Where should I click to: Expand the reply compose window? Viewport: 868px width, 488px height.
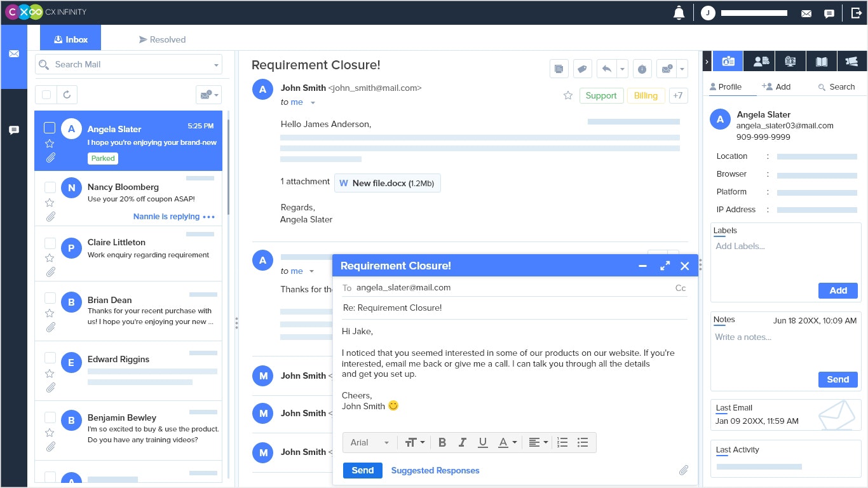tap(665, 266)
